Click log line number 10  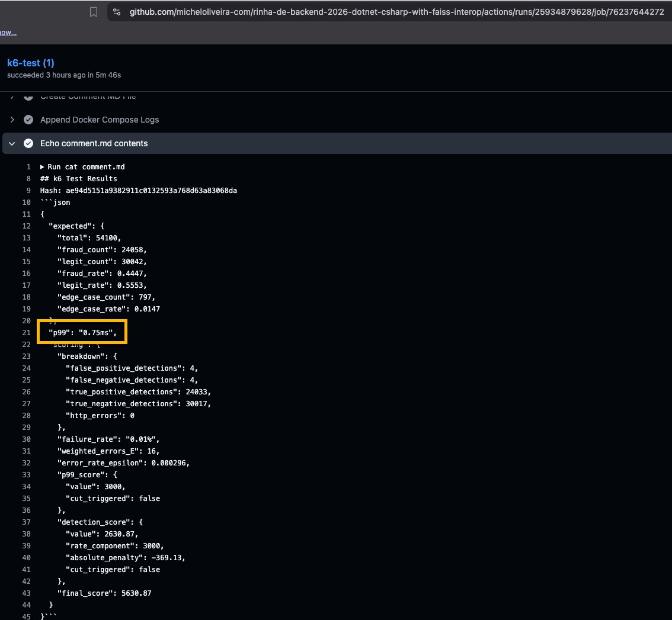tap(27, 203)
